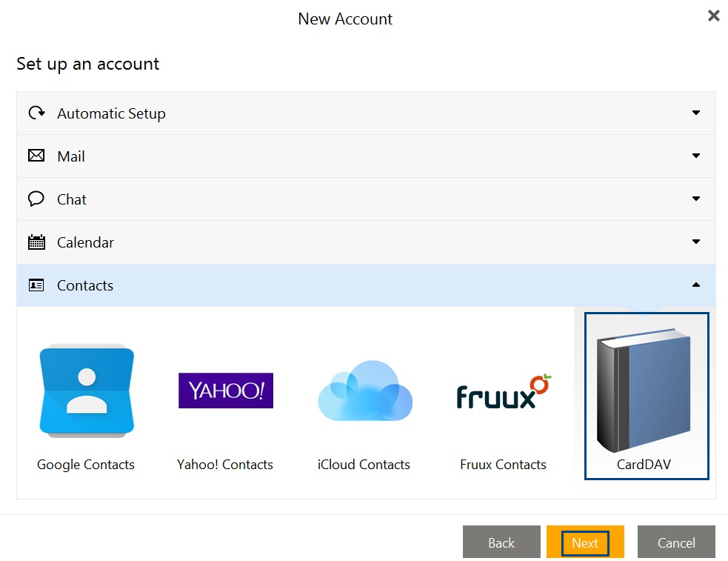Click the "Google Contacts" label

click(x=86, y=465)
